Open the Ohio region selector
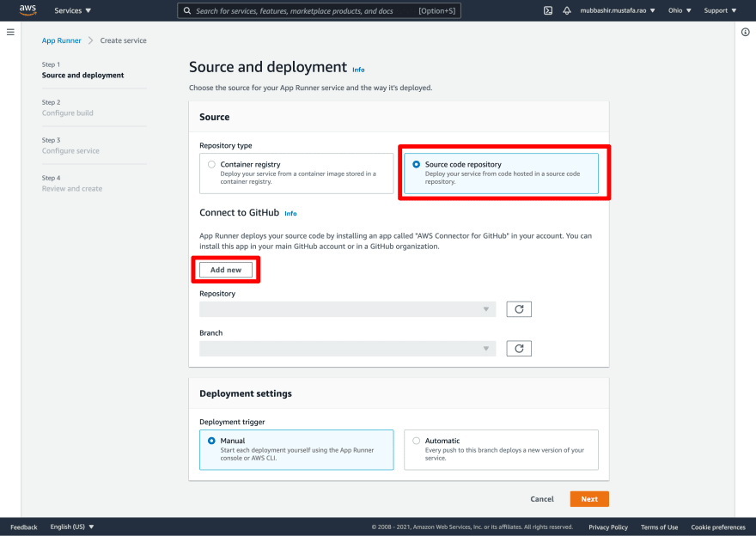The image size is (756, 536). 680,10
